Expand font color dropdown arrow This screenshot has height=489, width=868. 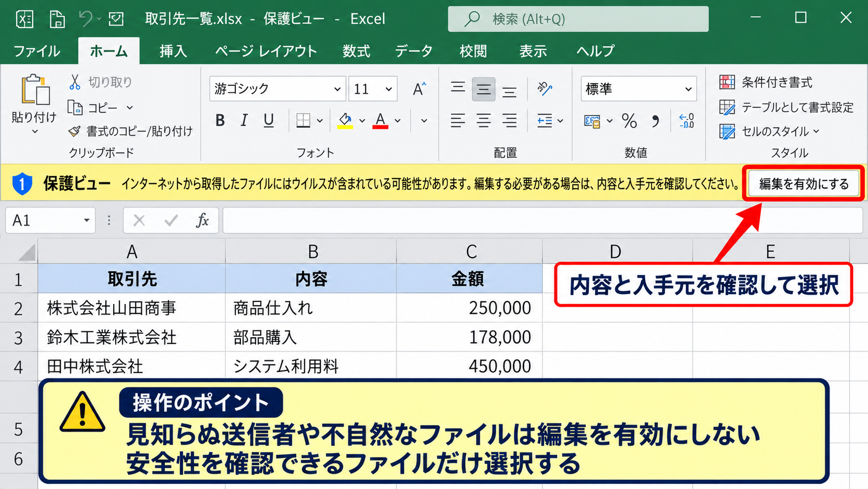pos(398,121)
